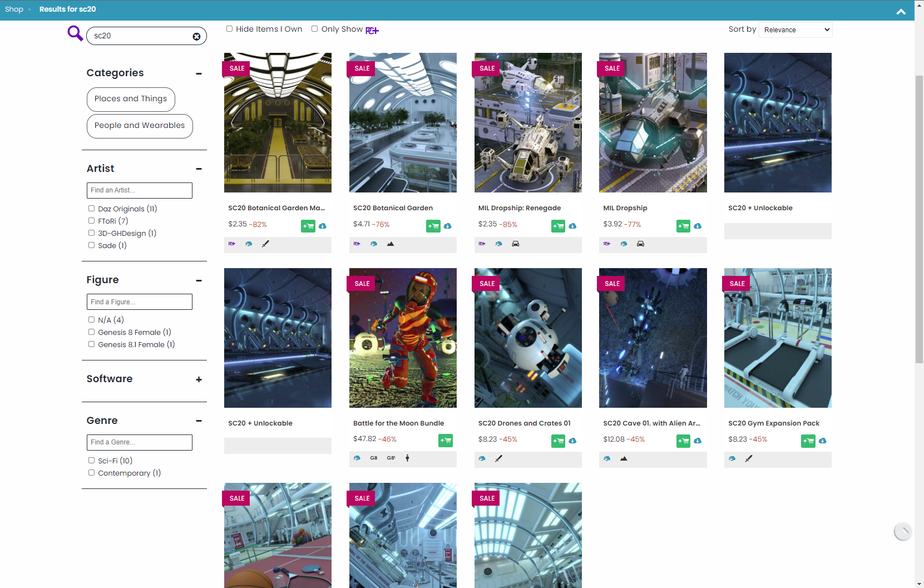Add SC20 Cave 01 to cart
The width and height of the screenshot is (924, 588).
click(684, 441)
